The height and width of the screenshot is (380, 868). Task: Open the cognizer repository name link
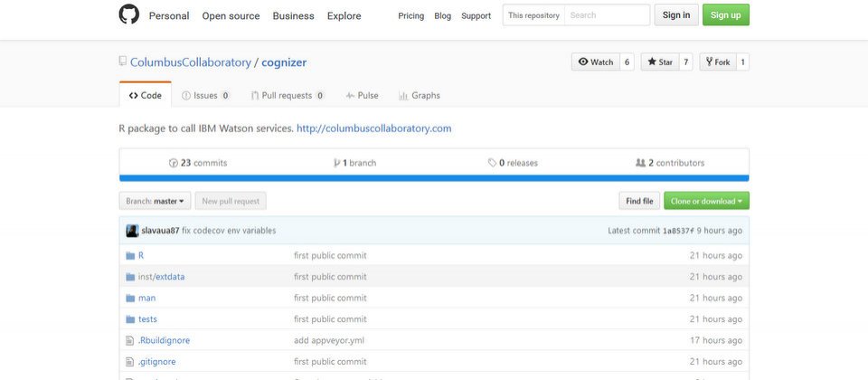pyautogui.click(x=284, y=62)
